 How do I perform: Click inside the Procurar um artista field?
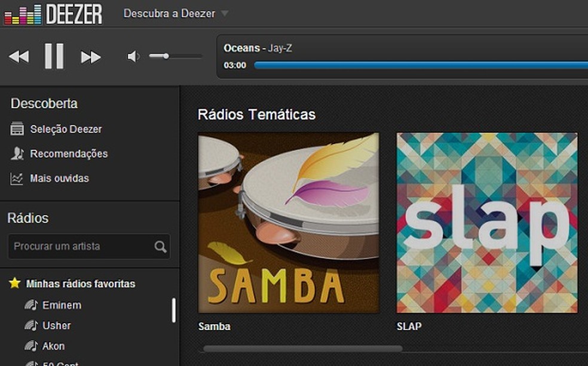[x=72, y=246]
